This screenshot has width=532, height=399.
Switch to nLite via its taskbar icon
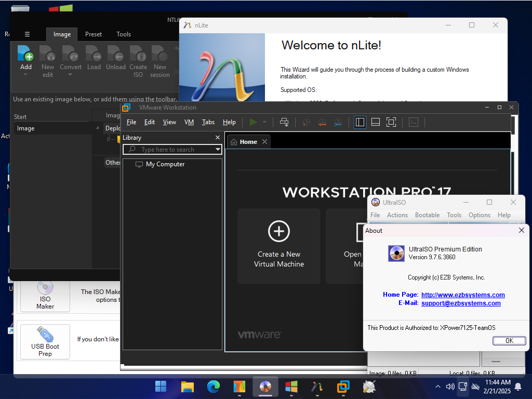[317, 387]
